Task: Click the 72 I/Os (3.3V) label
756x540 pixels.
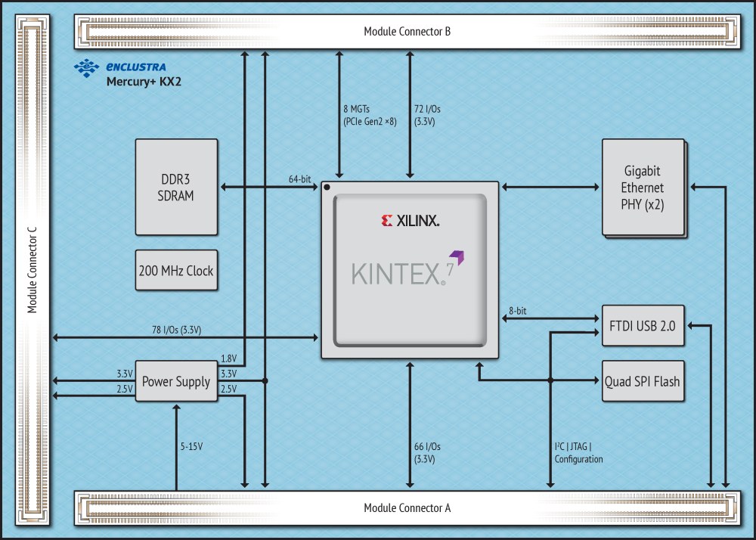Action: [427, 115]
